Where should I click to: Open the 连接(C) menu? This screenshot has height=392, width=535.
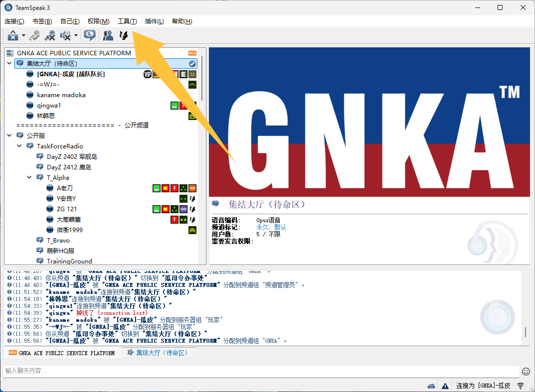(14, 21)
